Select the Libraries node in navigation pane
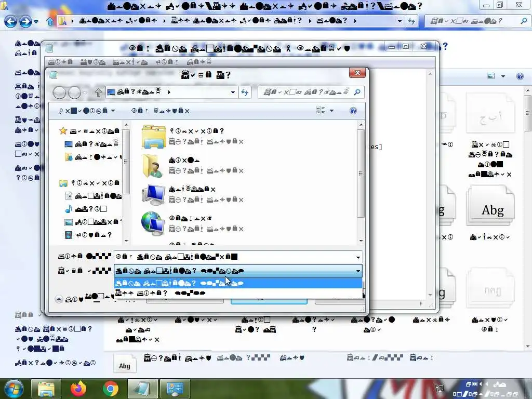The width and height of the screenshot is (532, 399). coord(89,183)
